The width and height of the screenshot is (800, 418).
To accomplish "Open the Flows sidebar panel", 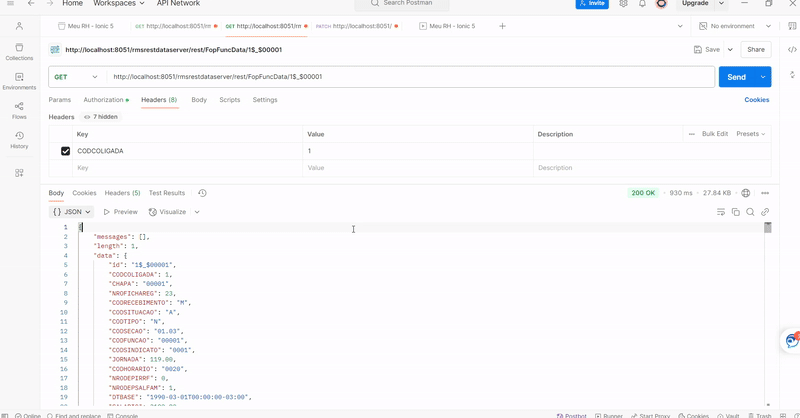I will click(x=19, y=110).
